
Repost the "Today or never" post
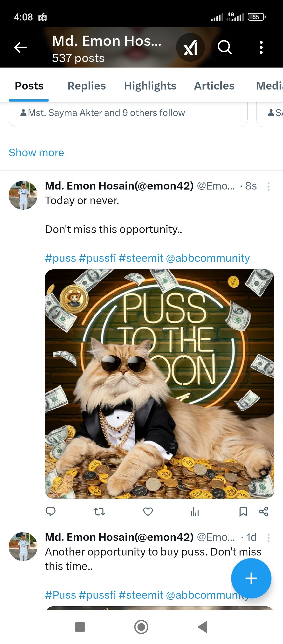click(x=99, y=511)
